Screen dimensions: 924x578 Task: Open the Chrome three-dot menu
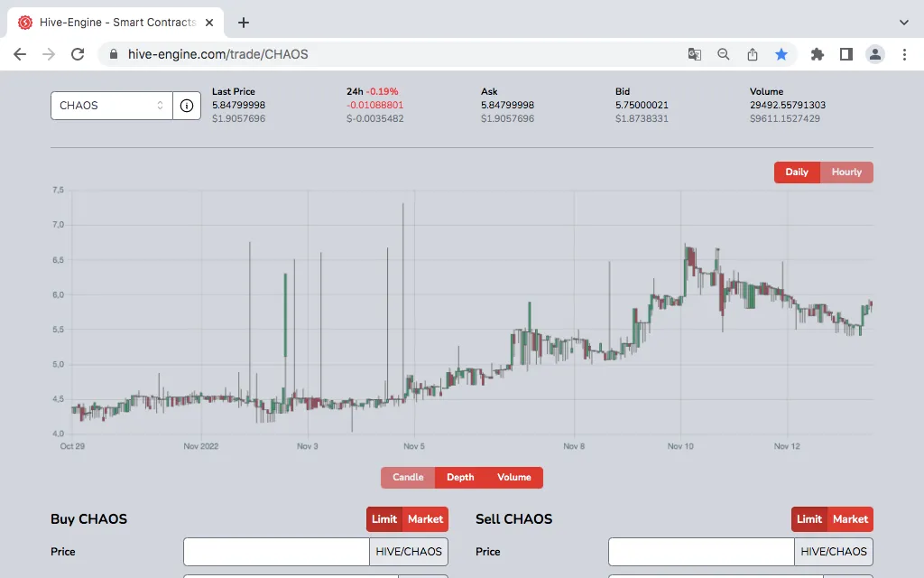pyautogui.click(x=904, y=54)
